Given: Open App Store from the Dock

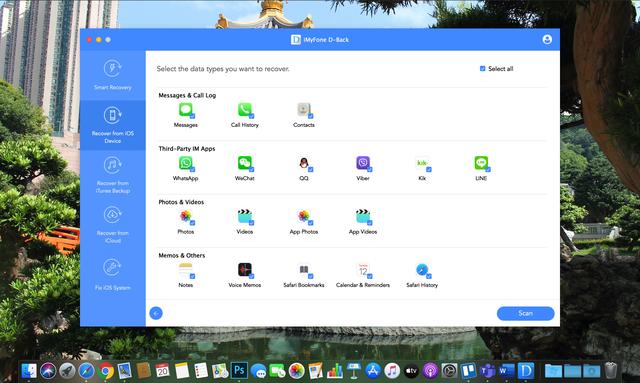Looking at the screenshot, I should pos(373,371).
